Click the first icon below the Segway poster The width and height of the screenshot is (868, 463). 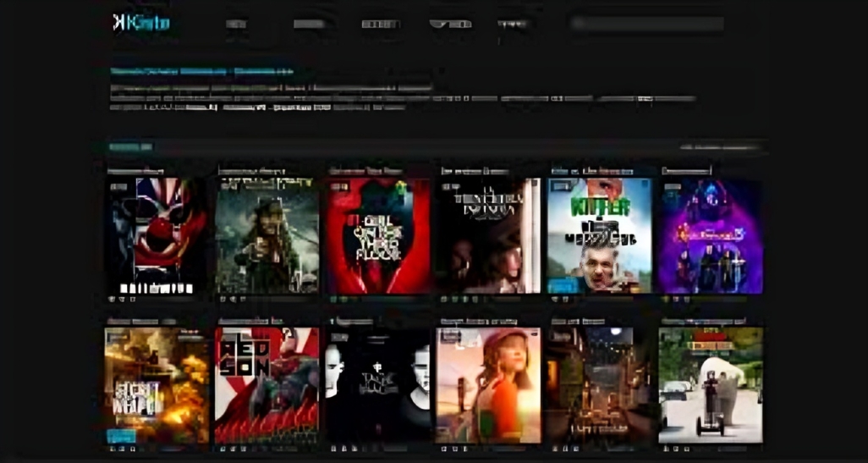666,449
